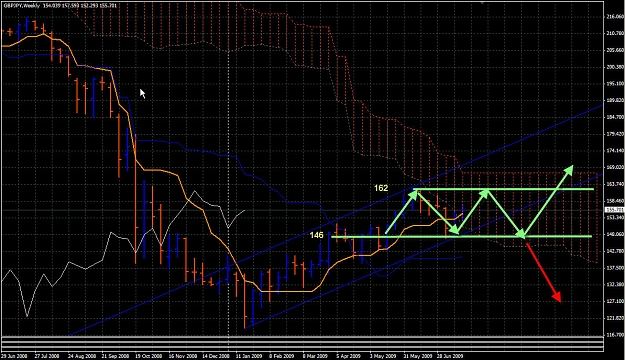Click the 121.820 price axis label
625x360 pixels.
[615, 318]
